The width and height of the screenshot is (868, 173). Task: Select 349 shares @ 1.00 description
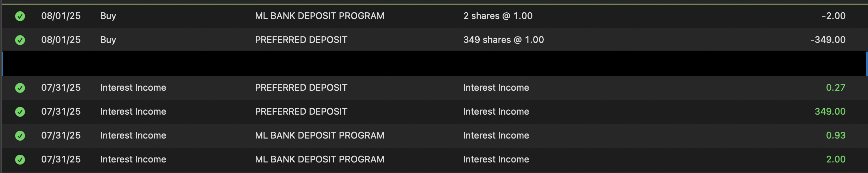click(503, 40)
